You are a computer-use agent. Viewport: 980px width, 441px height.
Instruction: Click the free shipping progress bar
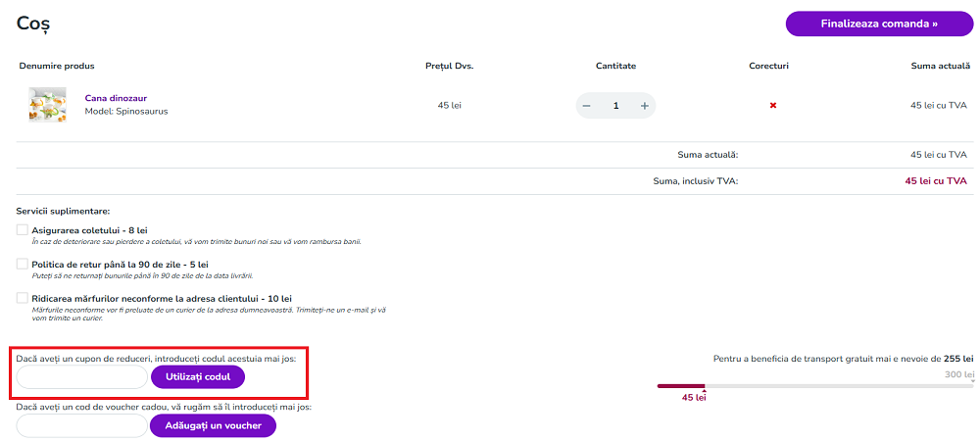tap(815, 386)
